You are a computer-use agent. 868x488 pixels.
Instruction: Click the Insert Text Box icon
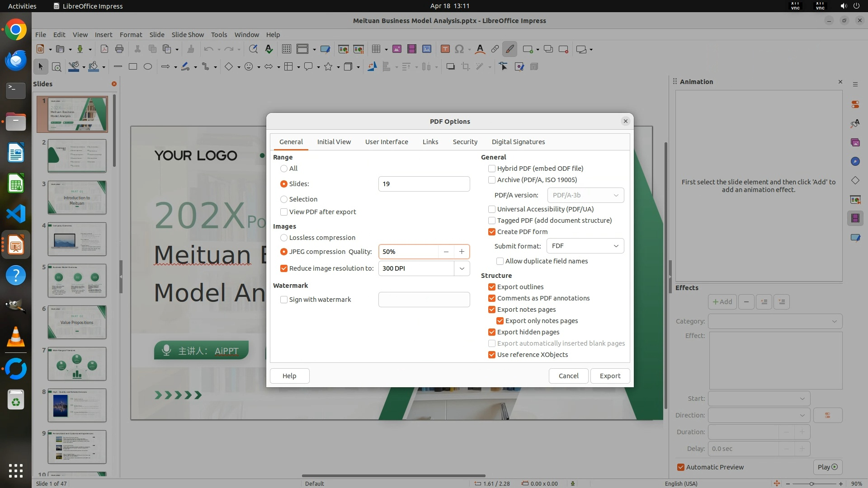click(445, 49)
